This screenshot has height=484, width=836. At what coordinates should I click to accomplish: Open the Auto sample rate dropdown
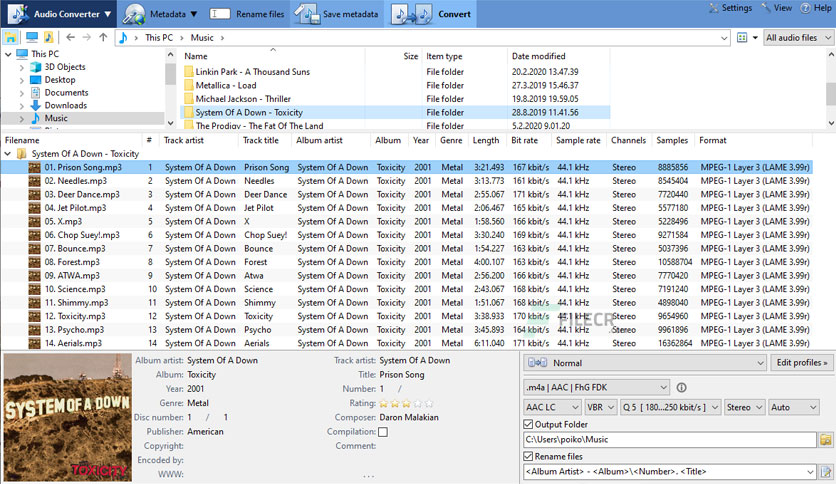point(794,407)
